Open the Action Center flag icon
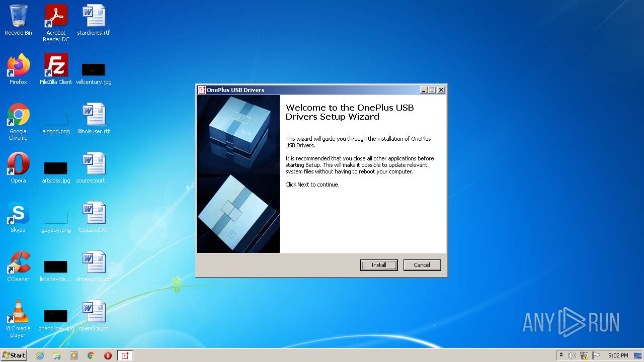 point(596,355)
